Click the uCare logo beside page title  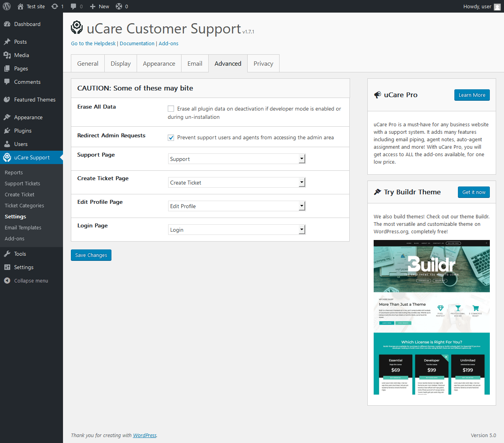pos(77,28)
